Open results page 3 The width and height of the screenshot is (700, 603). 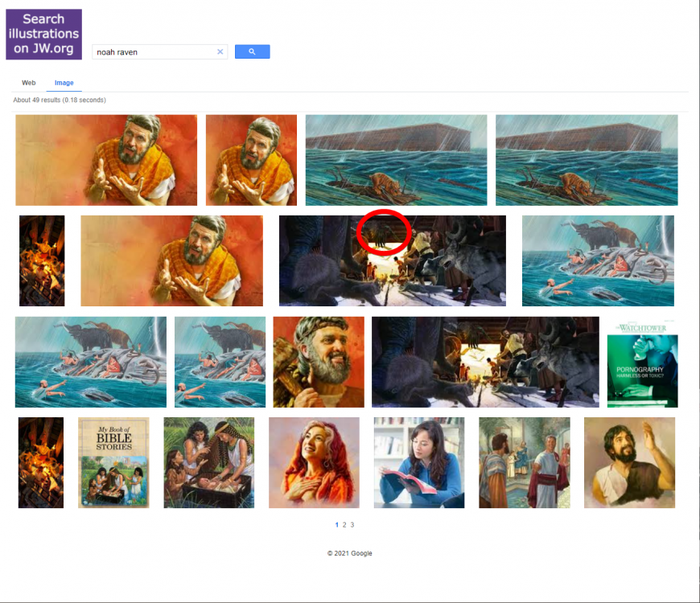(x=352, y=524)
